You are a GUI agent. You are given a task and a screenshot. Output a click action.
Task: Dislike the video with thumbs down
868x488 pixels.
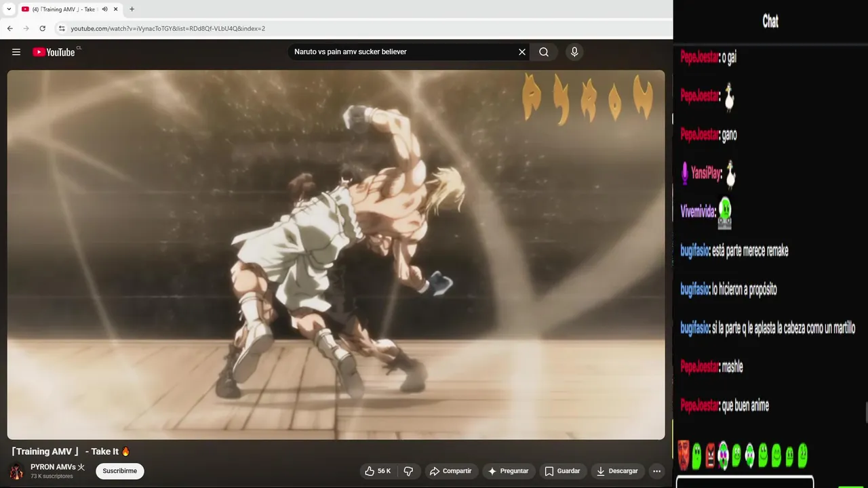point(408,471)
